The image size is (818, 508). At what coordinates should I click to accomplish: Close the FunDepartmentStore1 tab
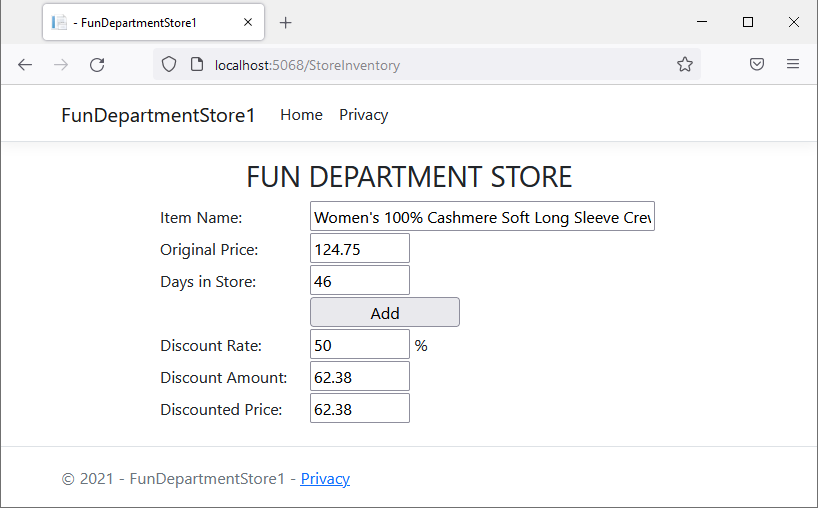248,22
